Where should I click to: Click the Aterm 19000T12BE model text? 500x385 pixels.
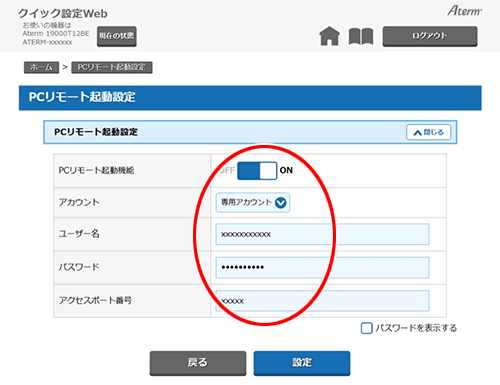point(56,33)
